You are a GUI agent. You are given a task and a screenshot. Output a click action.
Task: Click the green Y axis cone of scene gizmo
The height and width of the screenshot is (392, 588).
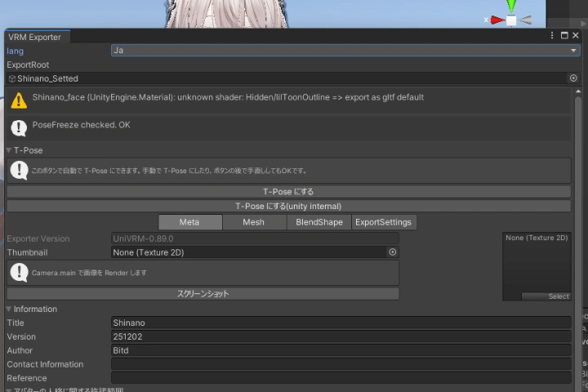[511, 6]
